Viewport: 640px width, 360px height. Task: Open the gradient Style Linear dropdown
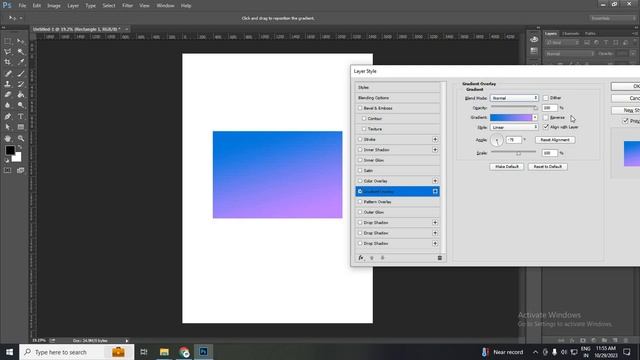click(514, 127)
